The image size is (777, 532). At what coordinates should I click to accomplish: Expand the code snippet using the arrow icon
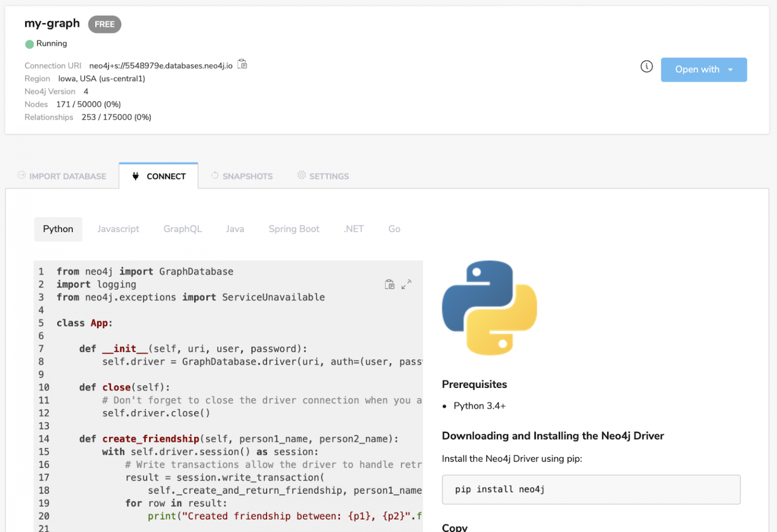[x=406, y=284]
